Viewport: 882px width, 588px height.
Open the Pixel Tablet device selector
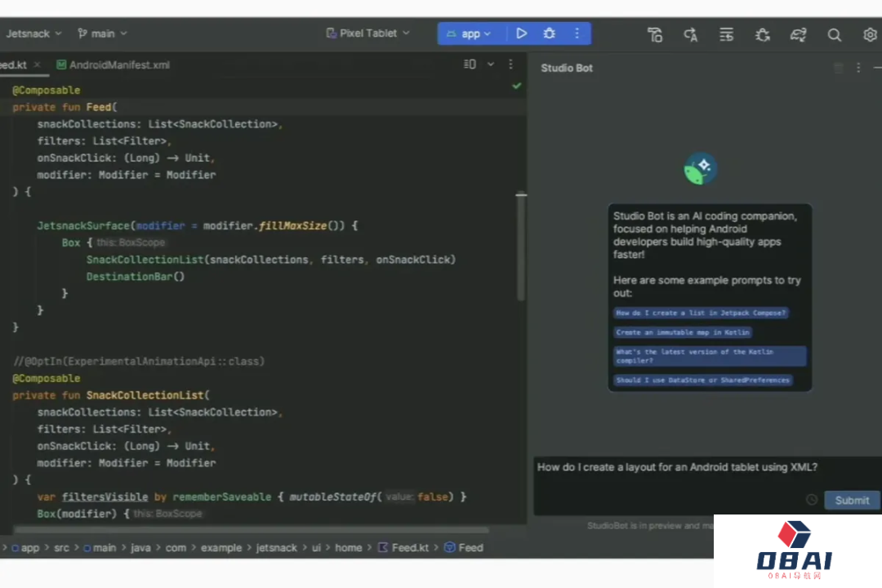coord(367,33)
